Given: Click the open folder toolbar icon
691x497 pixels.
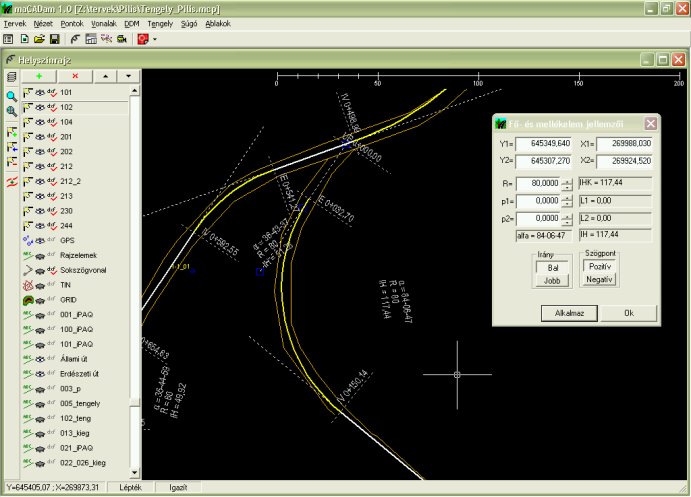Looking at the screenshot, I should click(x=39, y=39).
